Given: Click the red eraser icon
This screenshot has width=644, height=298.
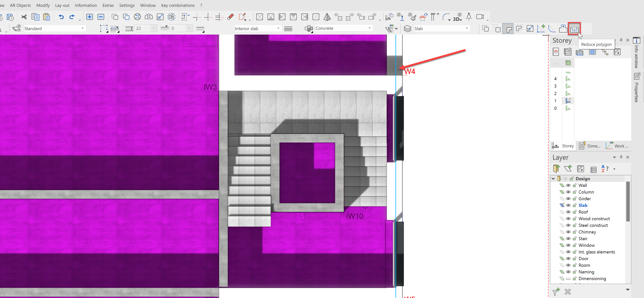Looking at the screenshot, I should 231,17.
